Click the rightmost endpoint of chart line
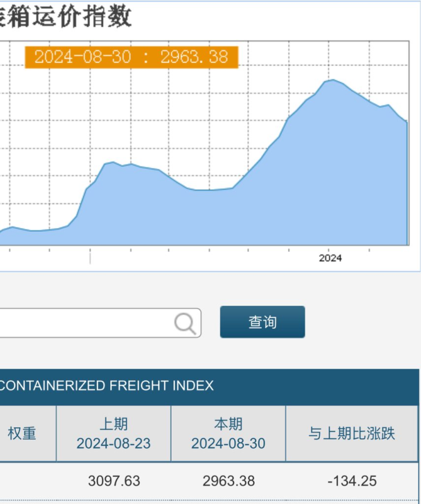The height and width of the screenshot is (504, 421). (x=407, y=122)
